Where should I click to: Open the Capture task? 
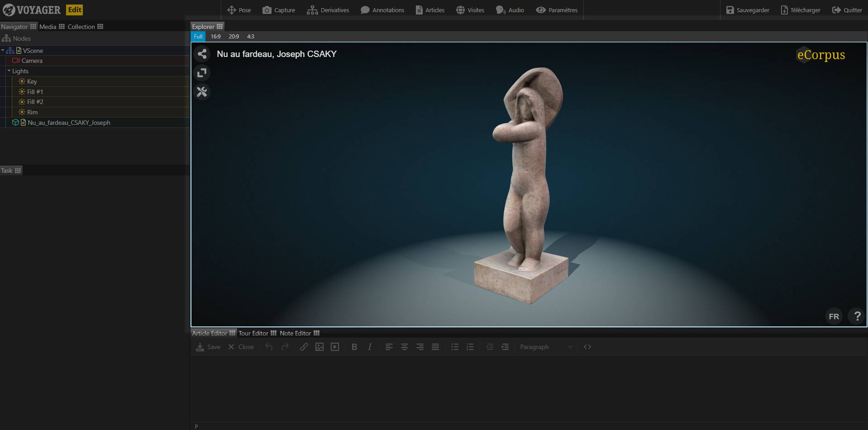pyautogui.click(x=279, y=10)
